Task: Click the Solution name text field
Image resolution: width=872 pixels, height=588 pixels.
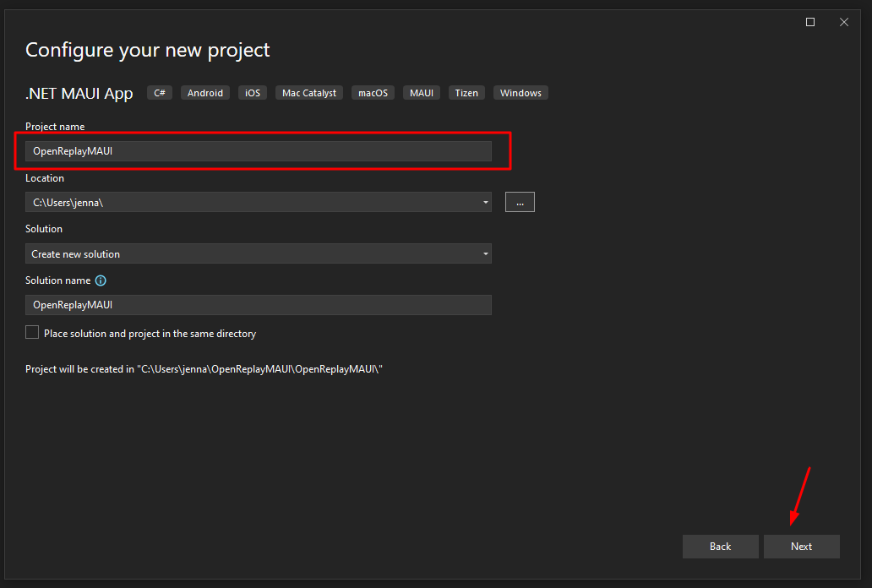Action: click(x=258, y=305)
